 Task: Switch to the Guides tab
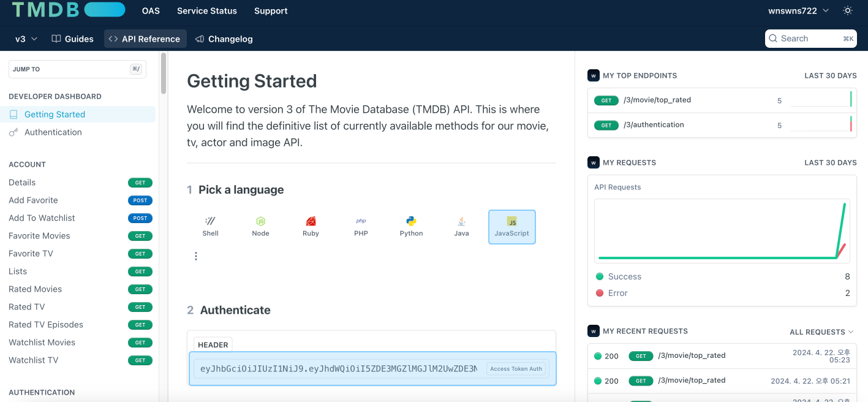point(72,39)
